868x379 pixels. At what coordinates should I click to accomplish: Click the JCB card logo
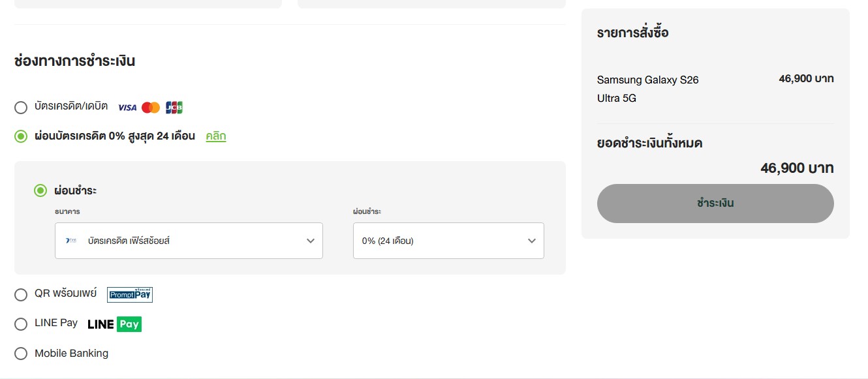point(174,108)
